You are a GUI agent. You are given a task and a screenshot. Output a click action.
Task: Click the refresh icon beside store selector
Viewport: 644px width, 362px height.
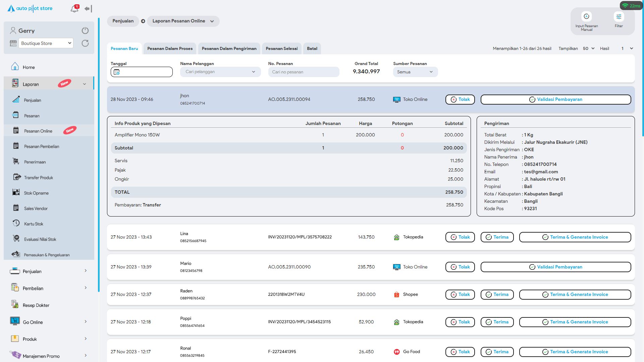(x=85, y=43)
